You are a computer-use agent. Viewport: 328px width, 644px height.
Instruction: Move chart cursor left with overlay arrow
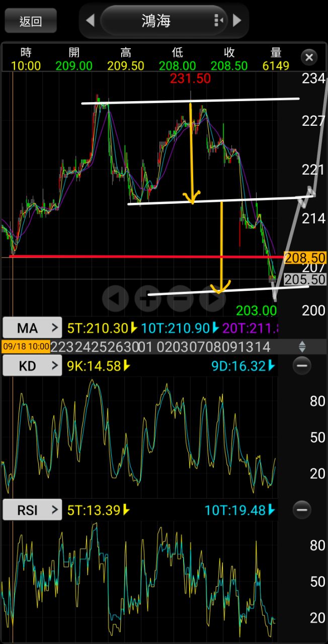click(x=115, y=299)
